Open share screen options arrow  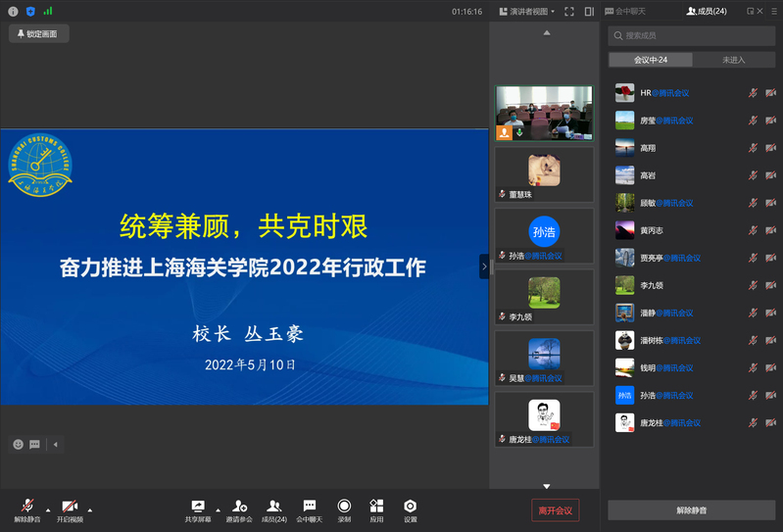pyautogui.click(x=218, y=510)
